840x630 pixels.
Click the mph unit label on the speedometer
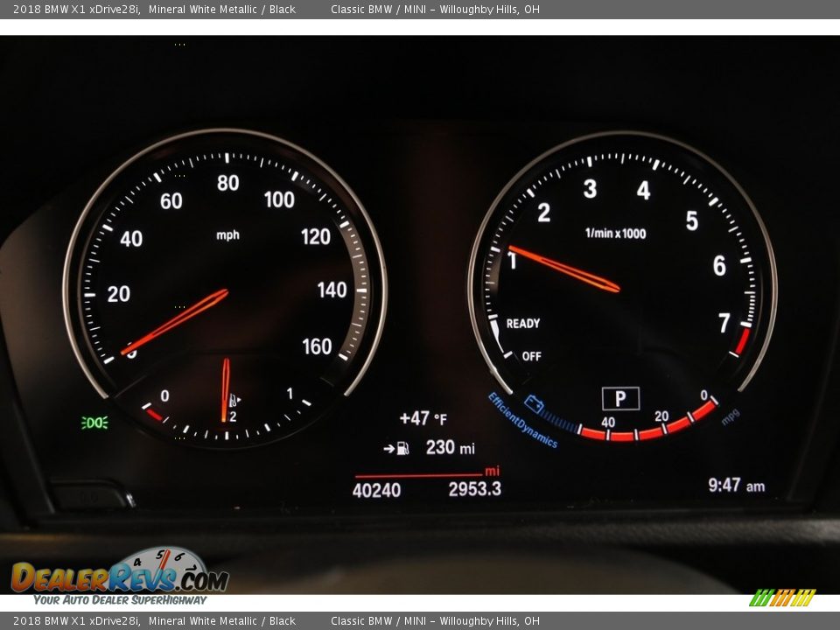click(227, 235)
